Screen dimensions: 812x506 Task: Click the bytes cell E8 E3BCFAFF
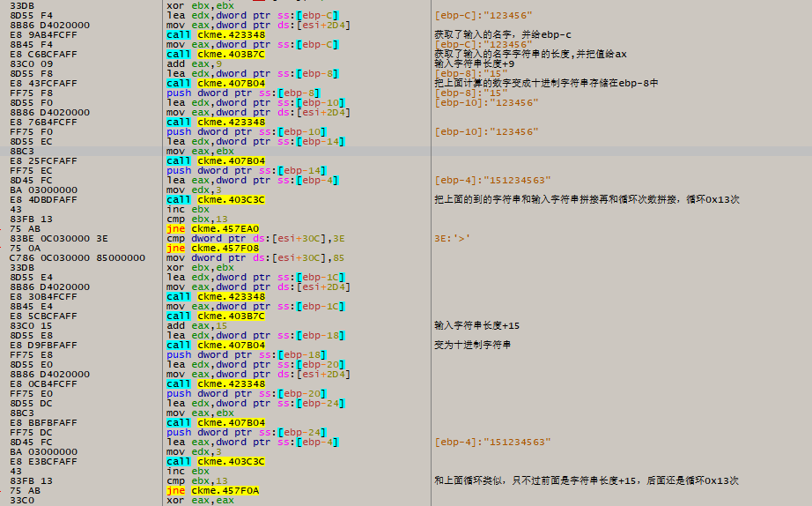[43, 461]
